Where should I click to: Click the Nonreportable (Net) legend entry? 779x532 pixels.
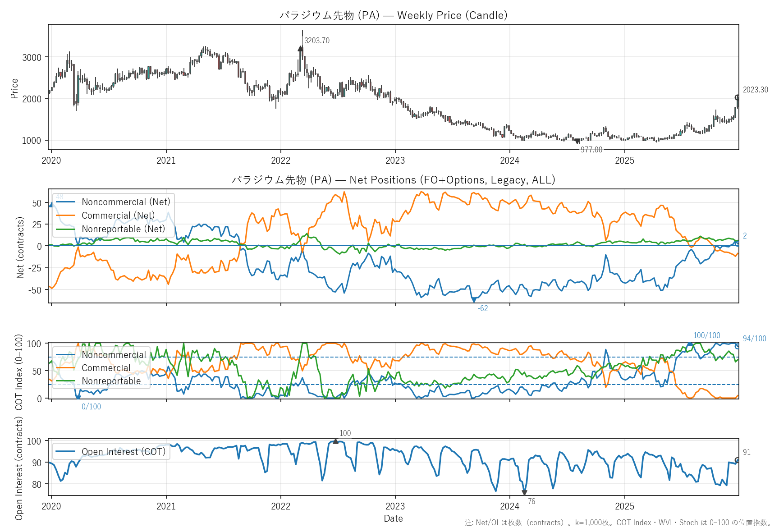point(123,229)
